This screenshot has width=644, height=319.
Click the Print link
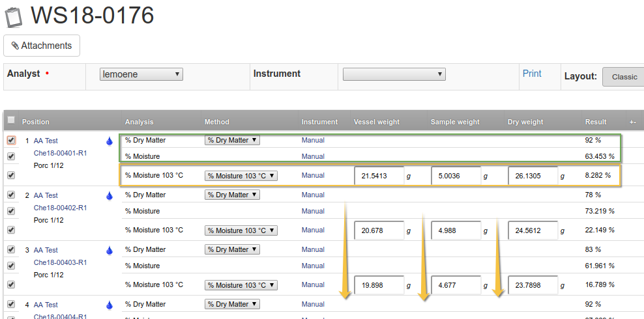tap(532, 74)
